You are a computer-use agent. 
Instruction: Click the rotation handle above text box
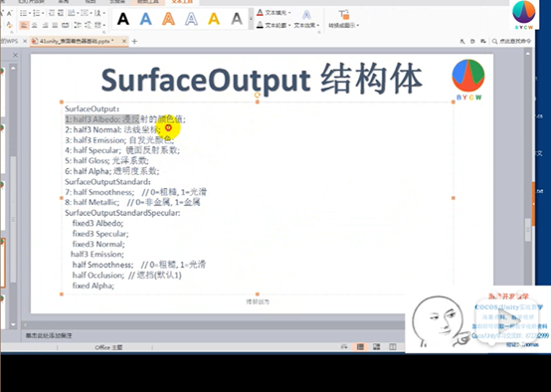(x=258, y=95)
